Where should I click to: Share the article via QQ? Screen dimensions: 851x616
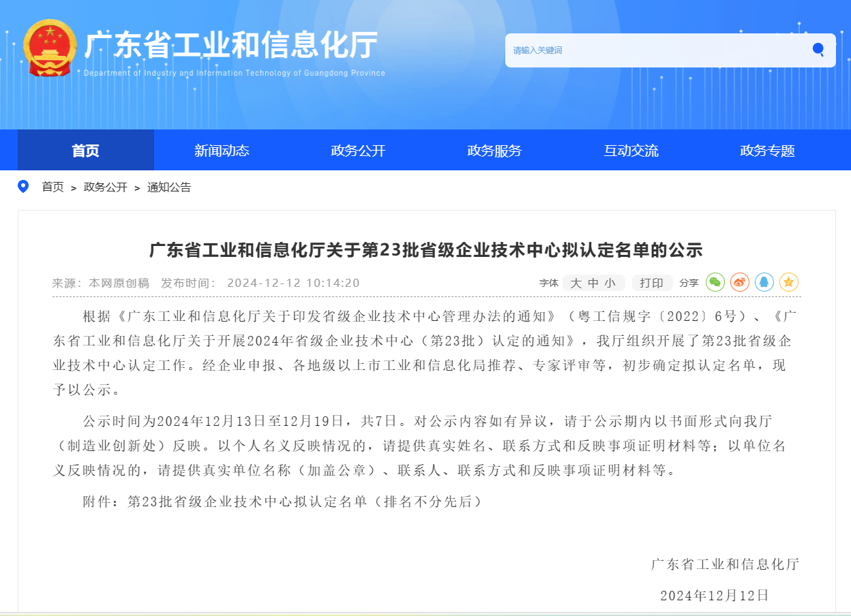[764, 282]
